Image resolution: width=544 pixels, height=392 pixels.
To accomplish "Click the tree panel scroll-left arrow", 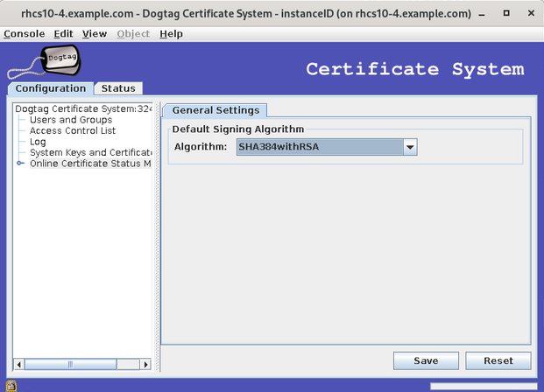I will [x=18, y=364].
